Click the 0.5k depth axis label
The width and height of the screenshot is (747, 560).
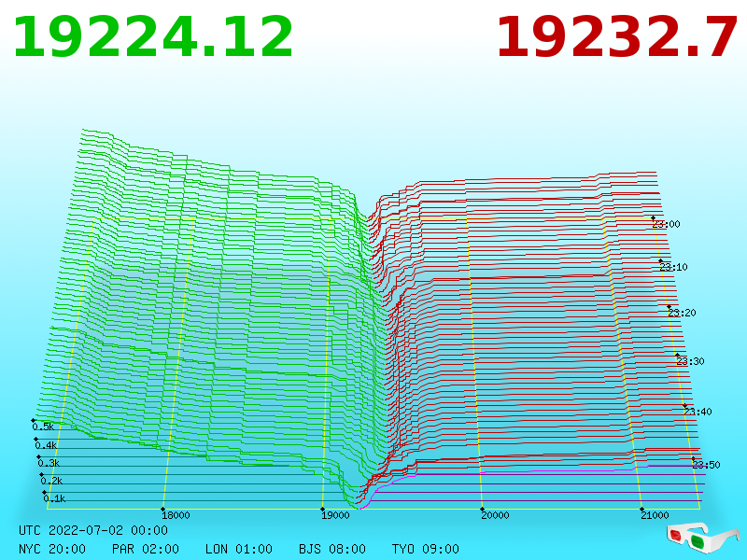coord(43,427)
